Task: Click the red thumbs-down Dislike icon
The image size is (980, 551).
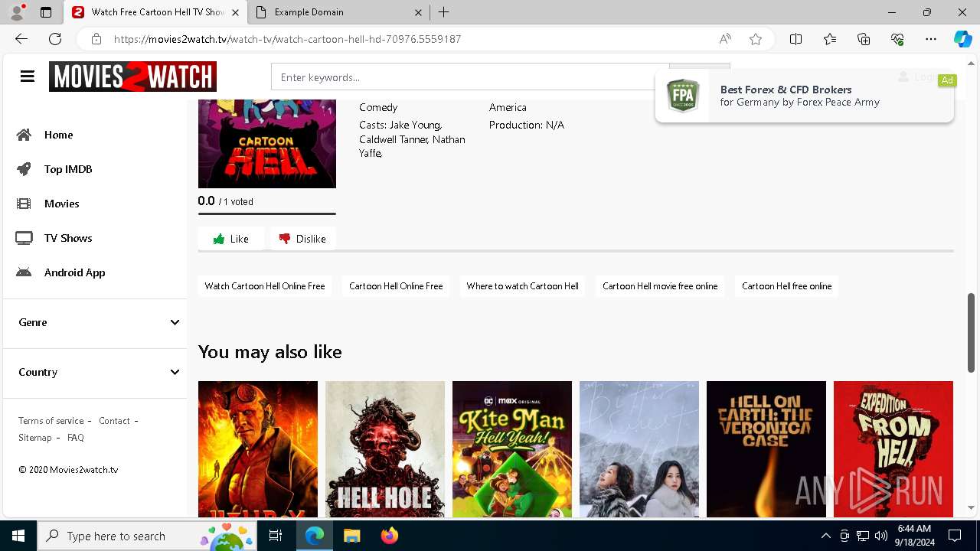Action: (x=285, y=239)
